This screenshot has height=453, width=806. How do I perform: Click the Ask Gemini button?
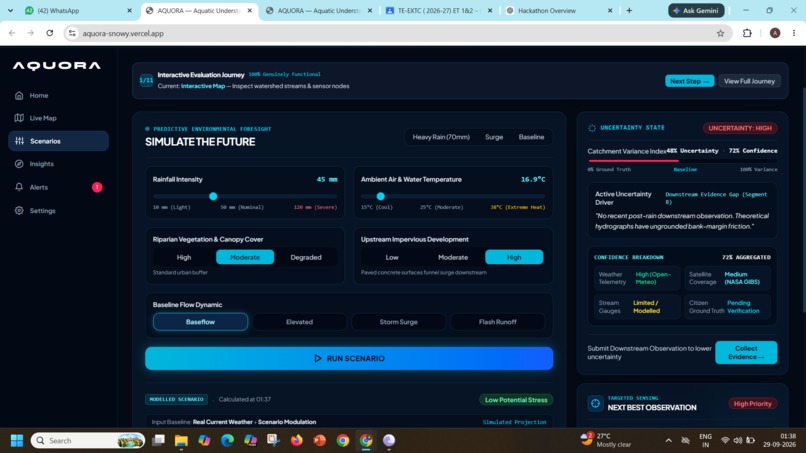click(x=696, y=10)
